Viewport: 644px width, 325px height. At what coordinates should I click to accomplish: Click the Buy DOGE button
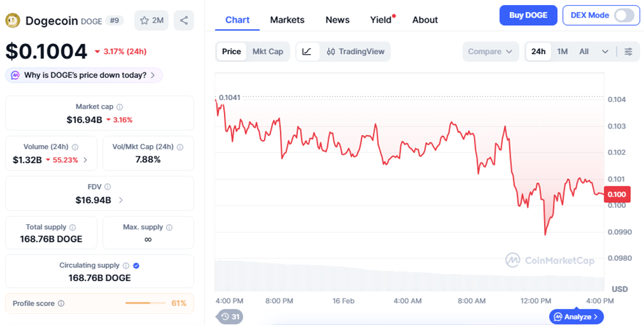pos(528,15)
